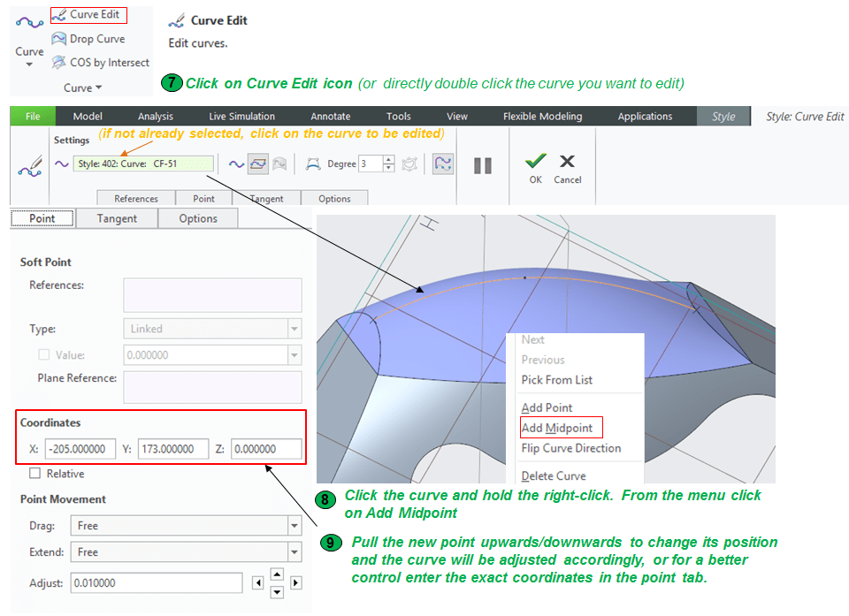
Task: Click the green OK checkmark
Action: point(535,163)
